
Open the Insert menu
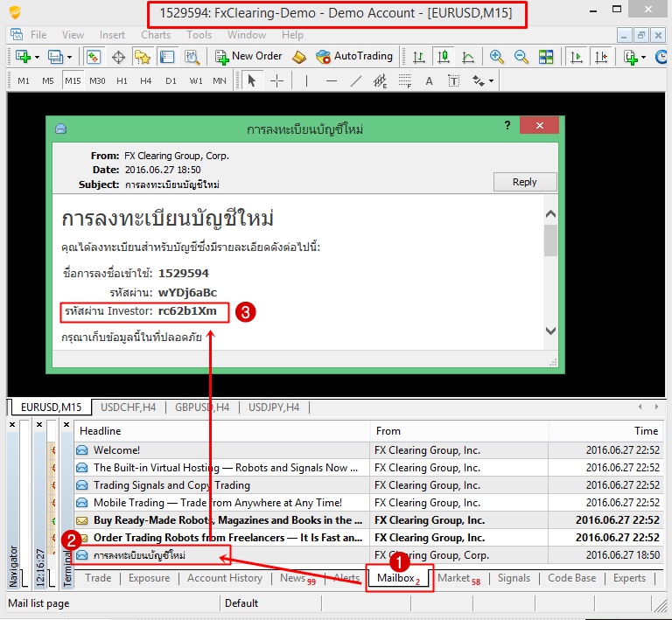pos(112,35)
